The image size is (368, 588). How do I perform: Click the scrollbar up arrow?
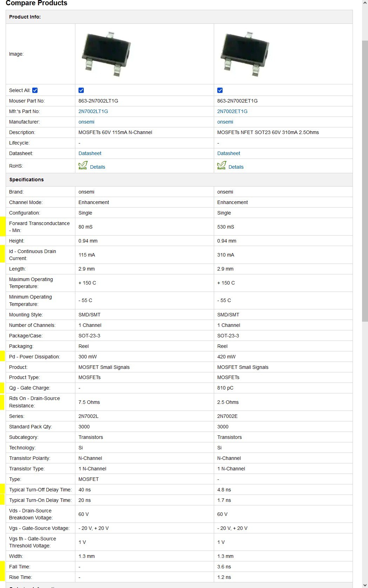click(365, 3)
